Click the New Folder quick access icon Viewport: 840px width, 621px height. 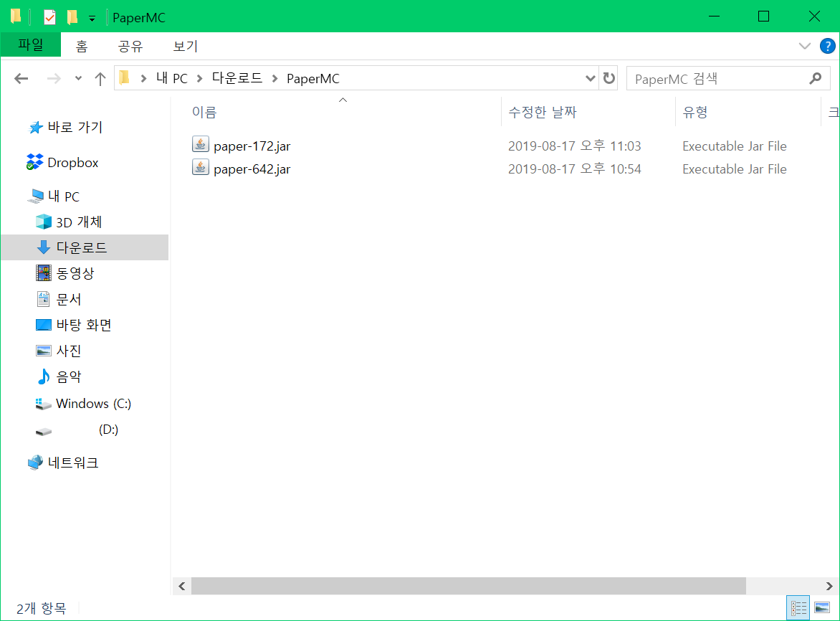click(72, 17)
